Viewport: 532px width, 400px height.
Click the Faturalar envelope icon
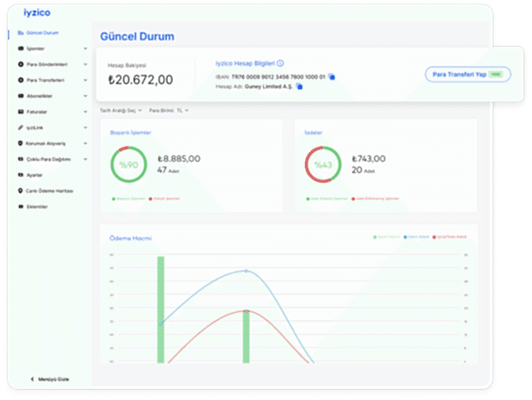21,111
